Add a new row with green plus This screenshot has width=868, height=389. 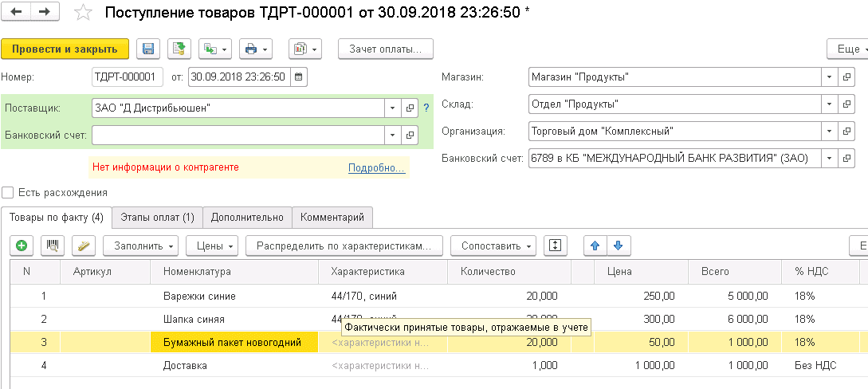point(22,246)
